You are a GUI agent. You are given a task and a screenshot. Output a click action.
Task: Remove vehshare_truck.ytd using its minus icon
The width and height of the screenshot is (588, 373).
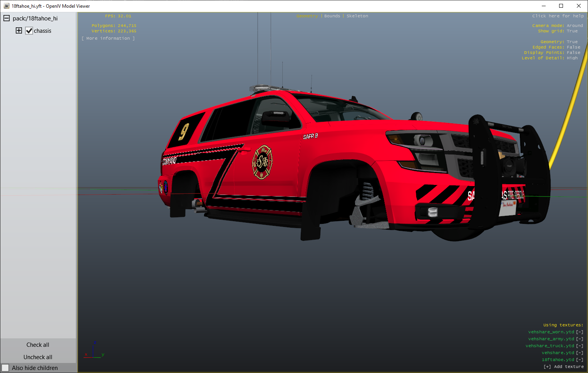point(580,346)
